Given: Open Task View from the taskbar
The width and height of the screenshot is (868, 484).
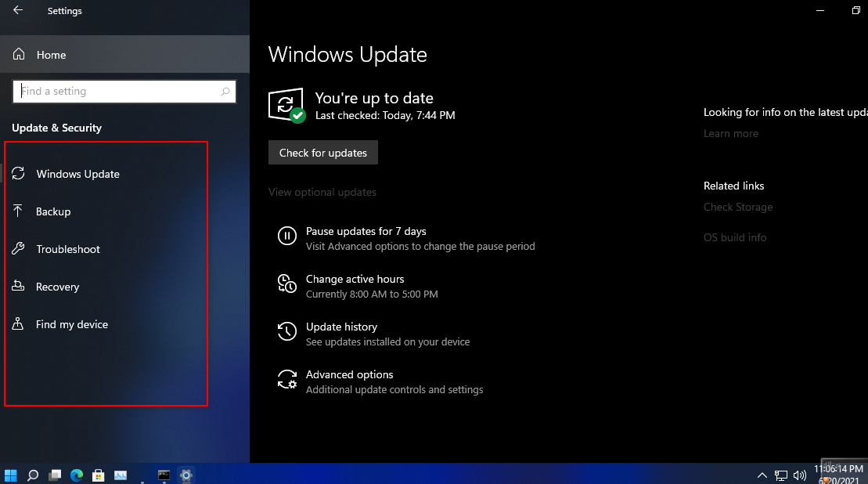Looking at the screenshot, I should click(55, 475).
